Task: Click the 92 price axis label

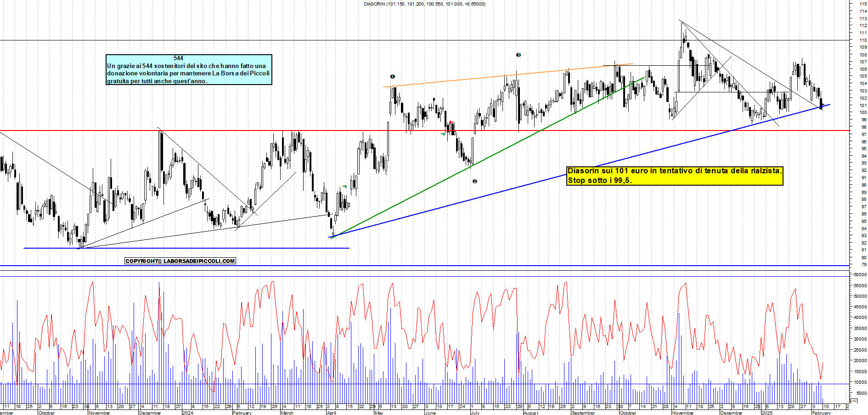Action: tap(864, 171)
